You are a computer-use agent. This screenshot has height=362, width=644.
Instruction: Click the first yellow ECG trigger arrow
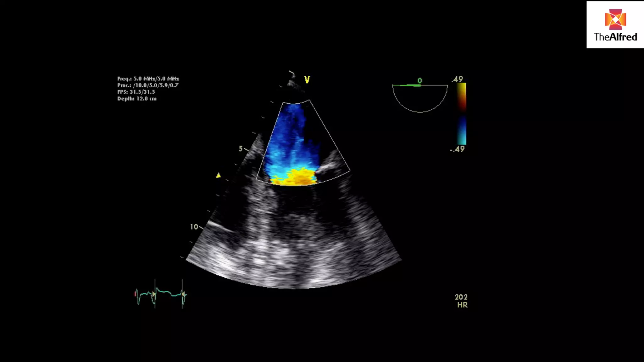(x=153, y=294)
